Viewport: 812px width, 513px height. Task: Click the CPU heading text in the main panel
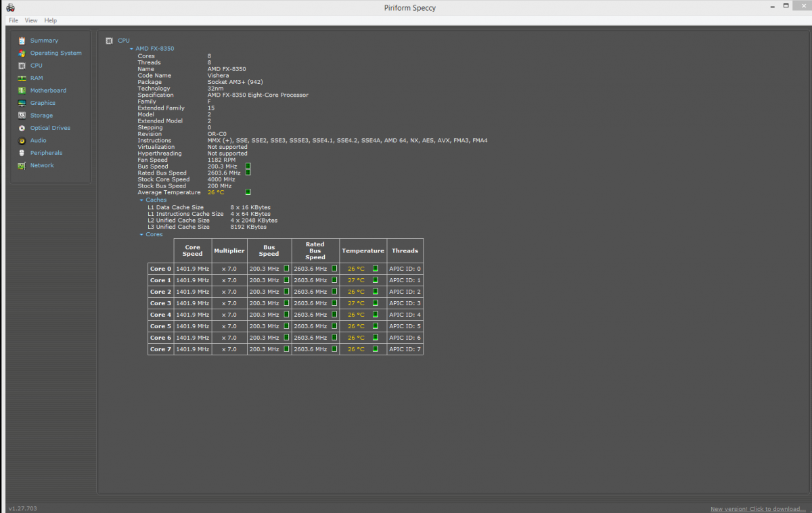(124, 41)
